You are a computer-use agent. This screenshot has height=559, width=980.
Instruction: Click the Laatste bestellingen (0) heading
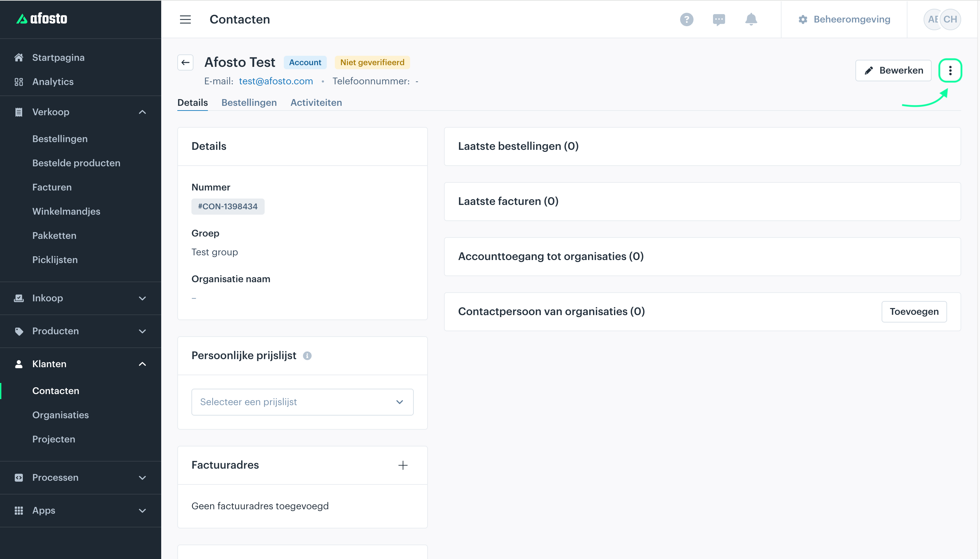[518, 146]
